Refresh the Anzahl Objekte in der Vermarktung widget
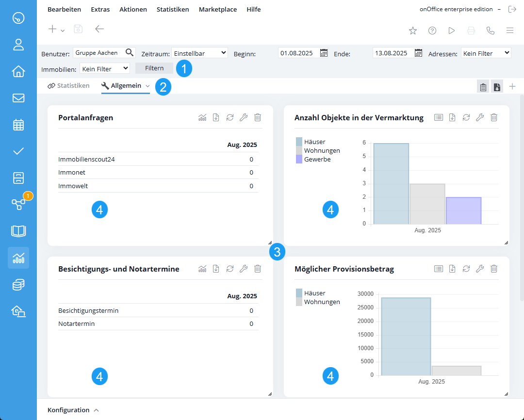524x420 pixels. tap(466, 117)
